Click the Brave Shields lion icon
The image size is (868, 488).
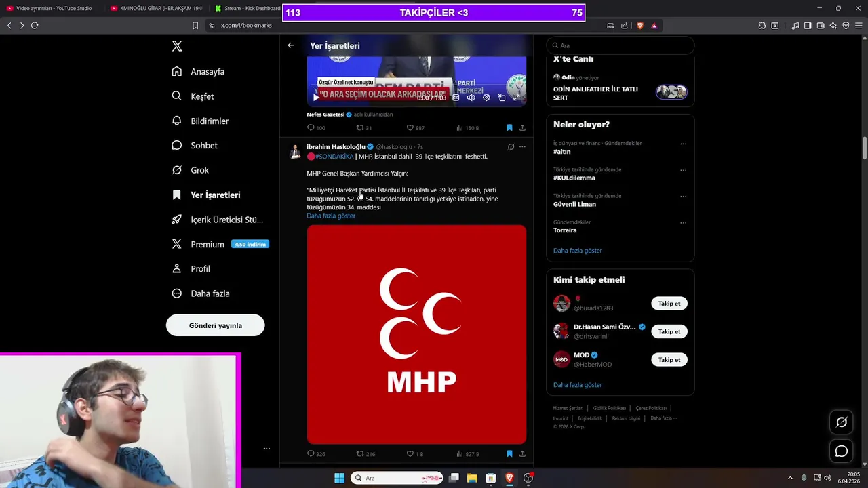(639, 26)
